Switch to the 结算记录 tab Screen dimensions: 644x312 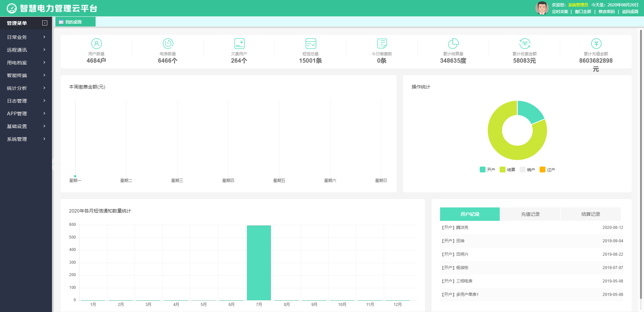[x=590, y=214]
